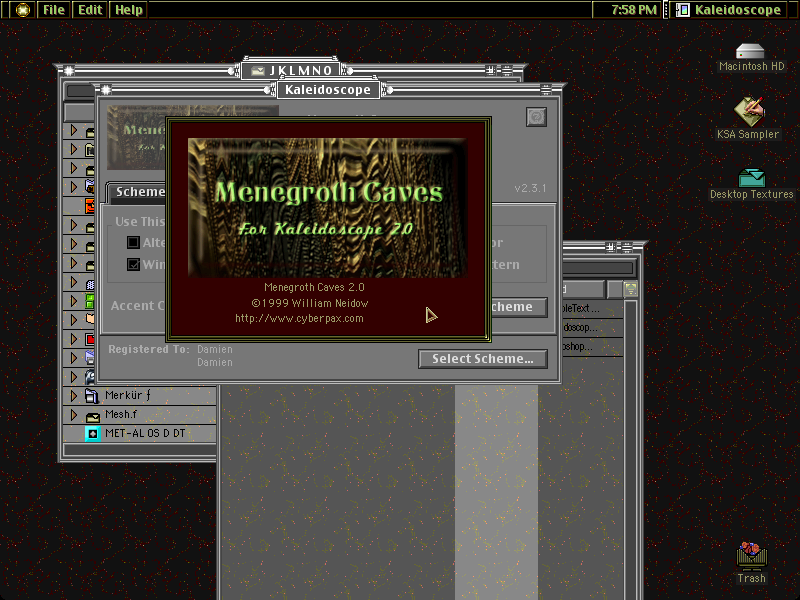Click the http://www.cyberpax.com link

(x=299, y=318)
